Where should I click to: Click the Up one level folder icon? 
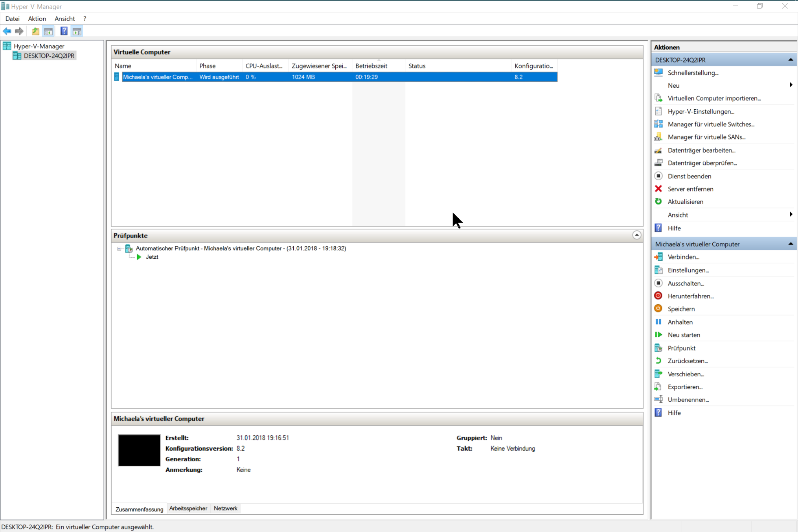(x=35, y=31)
